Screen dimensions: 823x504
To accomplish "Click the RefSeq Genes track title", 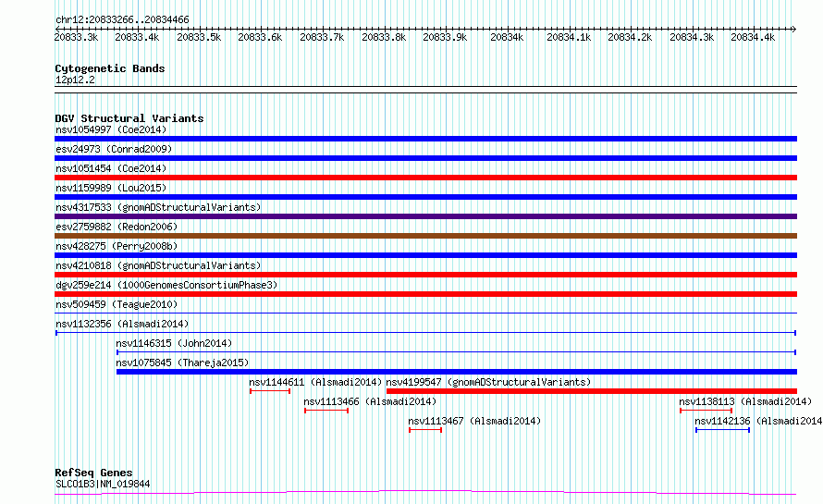I will click(93, 473).
